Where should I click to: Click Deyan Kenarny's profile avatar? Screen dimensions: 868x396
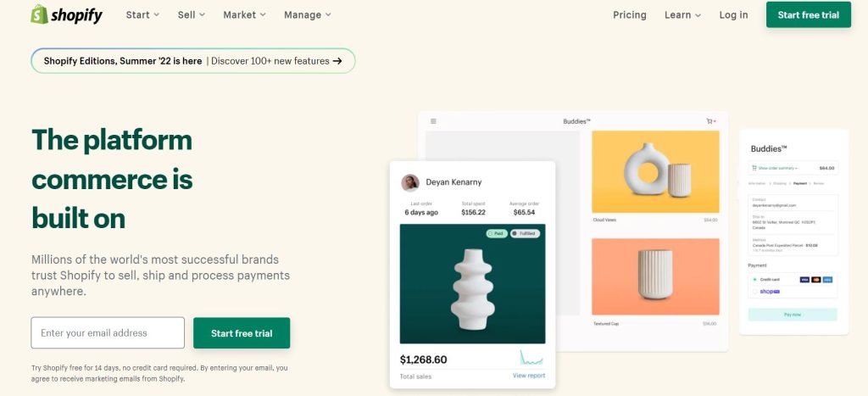click(x=410, y=183)
